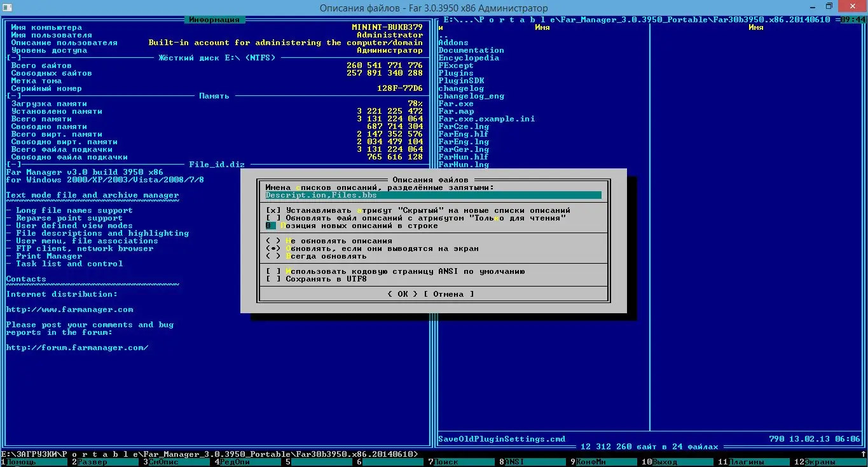Open the http://www.farmanager.com link
This screenshot has width=868, height=467.
click(70, 309)
